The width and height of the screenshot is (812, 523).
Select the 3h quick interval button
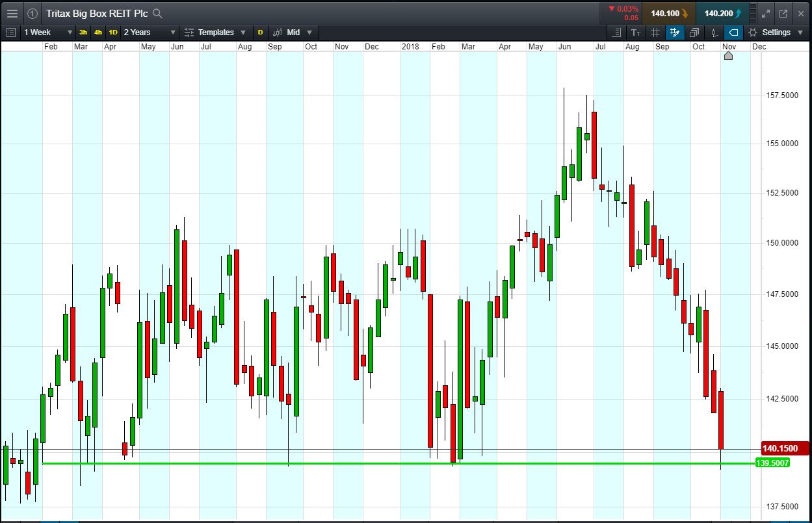[x=83, y=32]
